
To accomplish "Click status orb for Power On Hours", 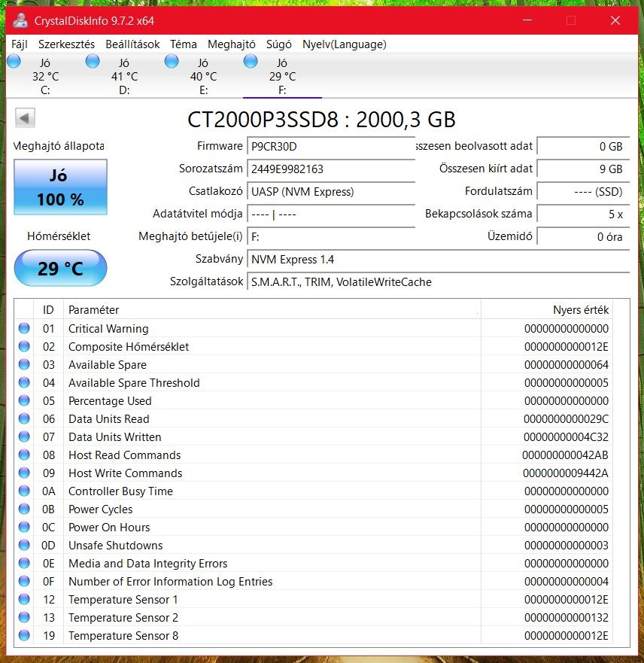I will click(x=24, y=528).
